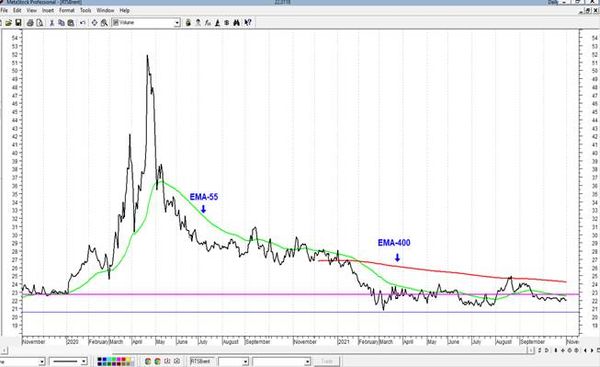Open the dropdown beside RTSBrent field

click(245, 361)
